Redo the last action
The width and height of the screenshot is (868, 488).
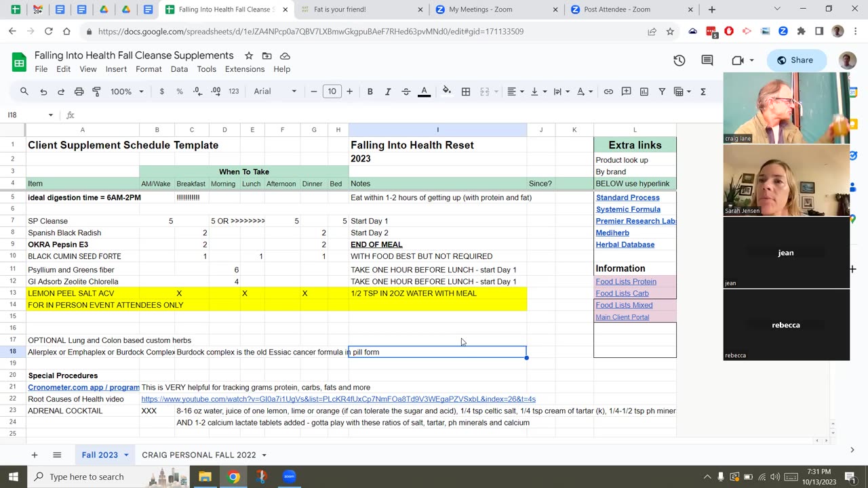[x=61, y=91]
